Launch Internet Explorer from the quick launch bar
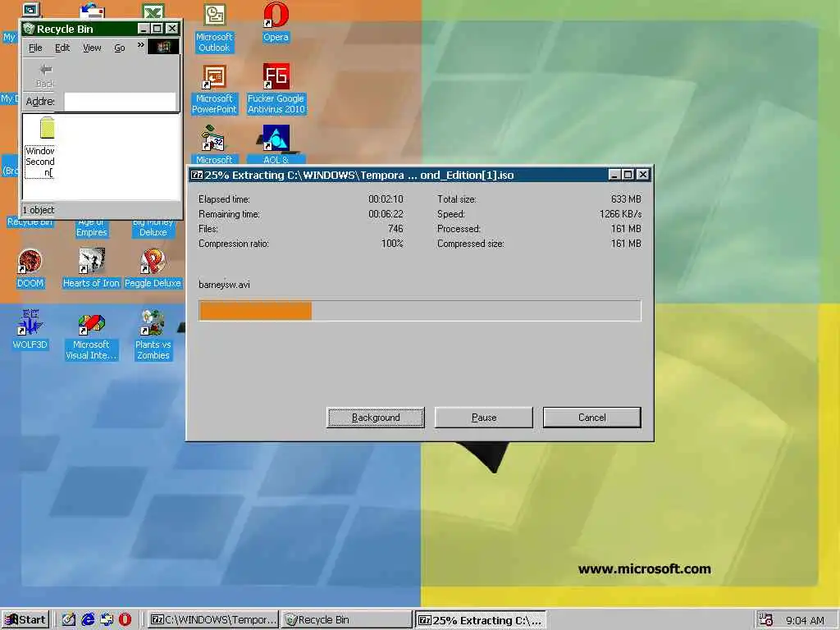The width and height of the screenshot is (840, 630). [x=88, y=620]
